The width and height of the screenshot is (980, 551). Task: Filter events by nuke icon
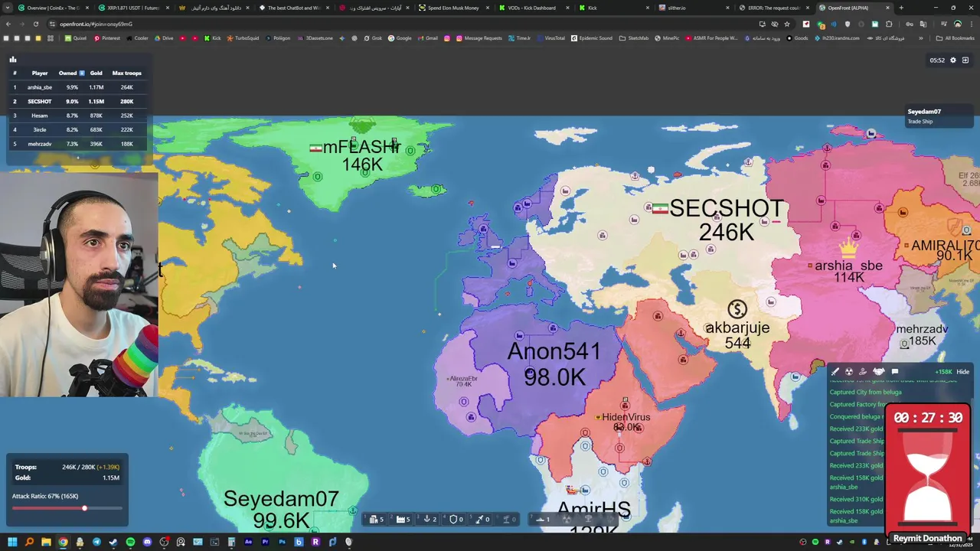[849, 372]
